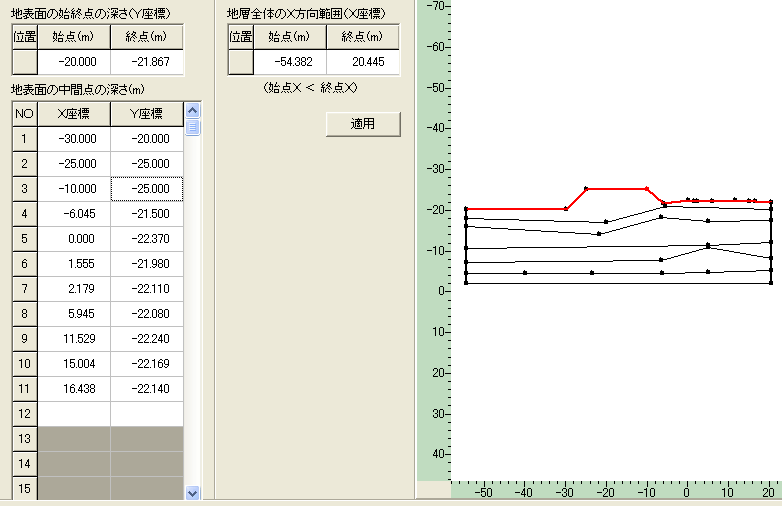Click the vertical scrollbar thumb of midpoint table
Screen dimensions: 782x506
click(x=193, y=128)
